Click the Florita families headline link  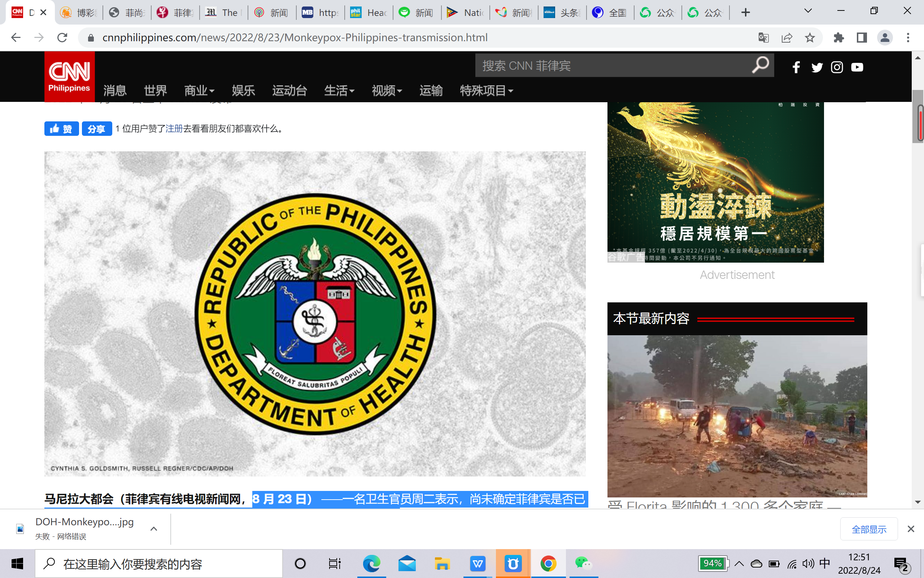(724, 504)
